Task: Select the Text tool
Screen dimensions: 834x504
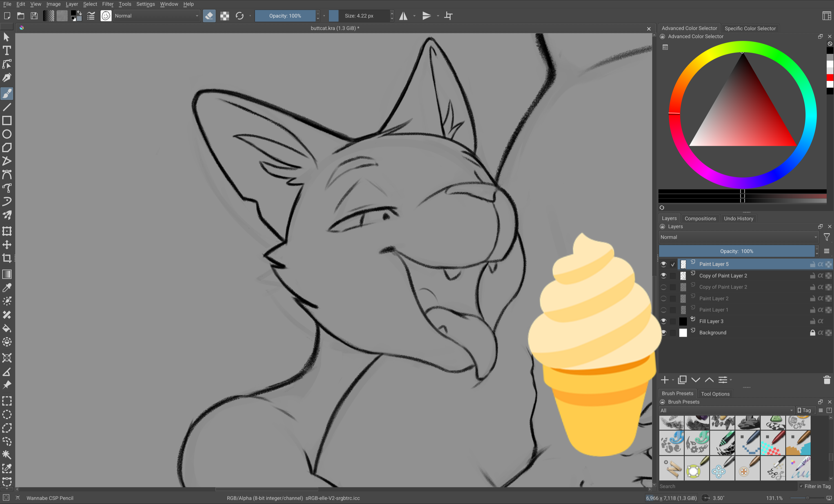Action: click(7, 50)
